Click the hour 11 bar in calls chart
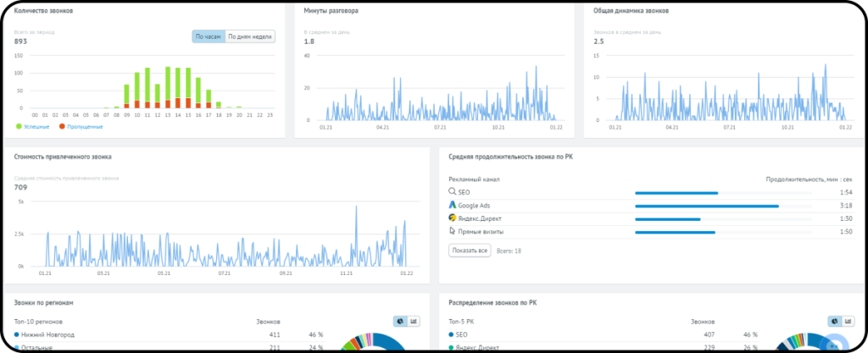The height and width of the screenshot is (353, 868). point(147,88)
